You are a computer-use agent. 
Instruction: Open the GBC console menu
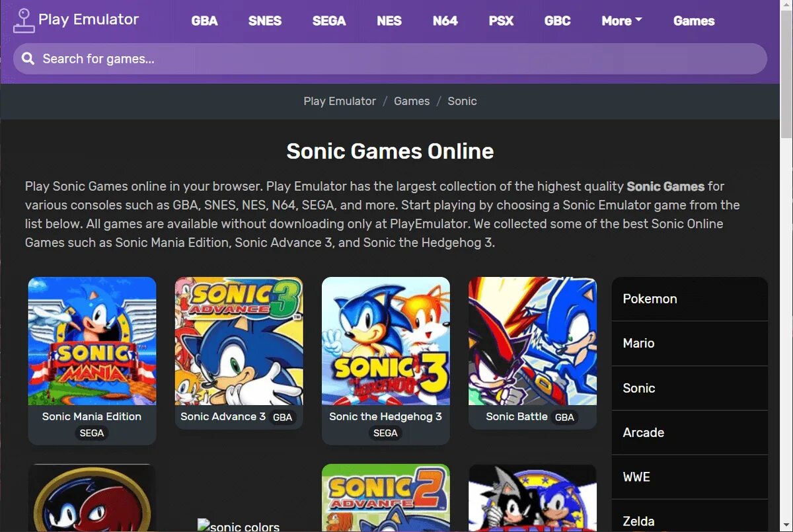coord(557,20)
